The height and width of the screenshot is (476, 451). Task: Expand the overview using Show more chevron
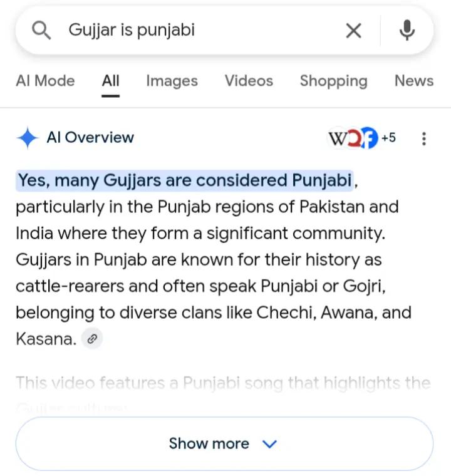click(x=269, y=444)
